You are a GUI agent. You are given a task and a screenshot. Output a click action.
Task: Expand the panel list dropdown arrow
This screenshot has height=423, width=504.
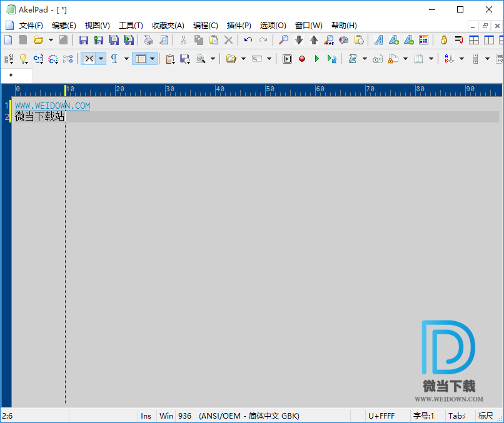click(x=153, y=59)
